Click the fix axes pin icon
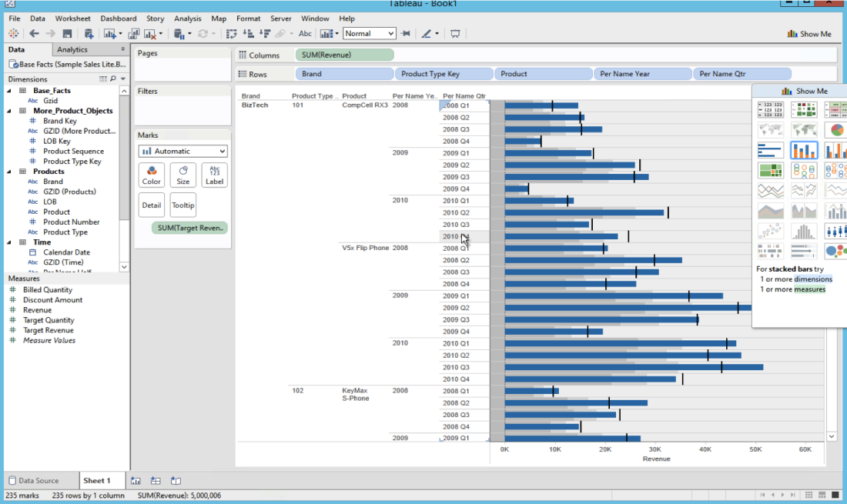 click(406, 33)
